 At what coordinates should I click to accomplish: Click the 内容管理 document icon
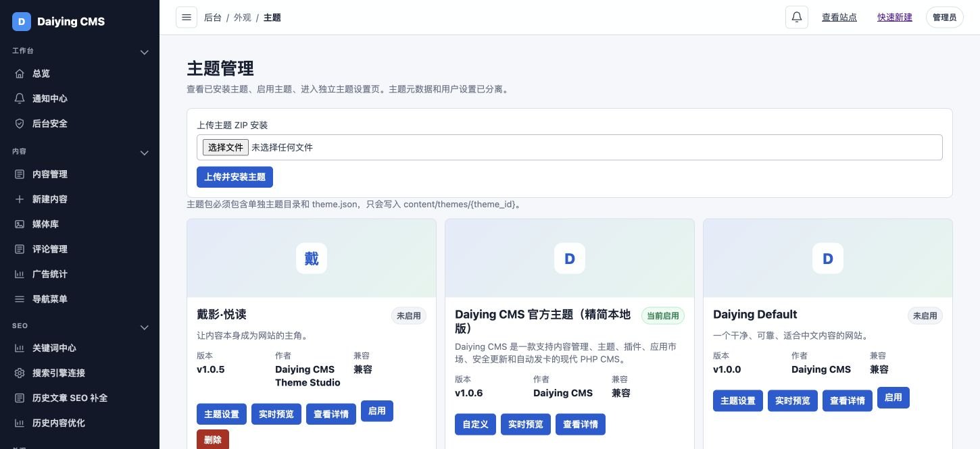pyautogui.click(x=20, y=174)
